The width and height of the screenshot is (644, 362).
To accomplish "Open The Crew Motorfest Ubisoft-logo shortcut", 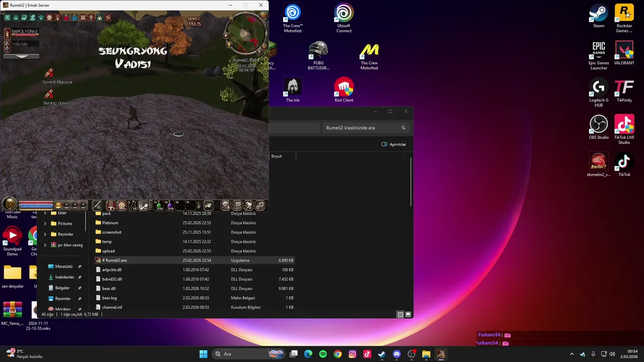I will point(293,19).
